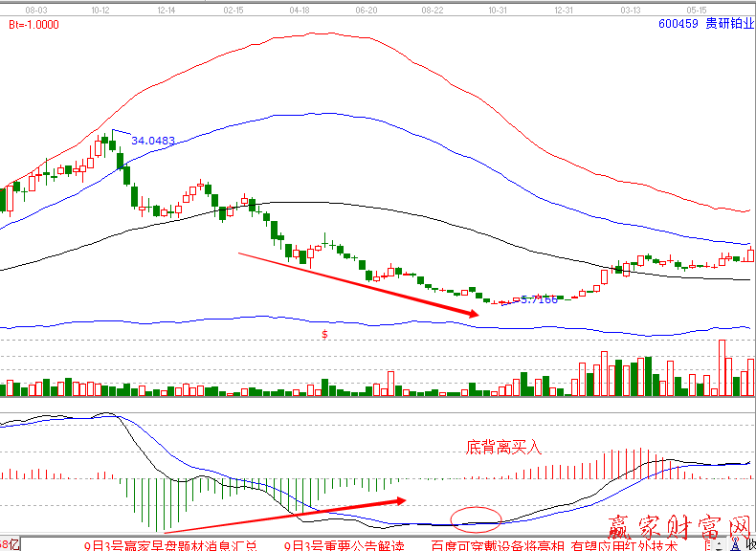This screenshot has width=756, height=551.
Task: Select the red upward arrow on MACD panel
Action: pyautogui.click(x=285, y=514)
